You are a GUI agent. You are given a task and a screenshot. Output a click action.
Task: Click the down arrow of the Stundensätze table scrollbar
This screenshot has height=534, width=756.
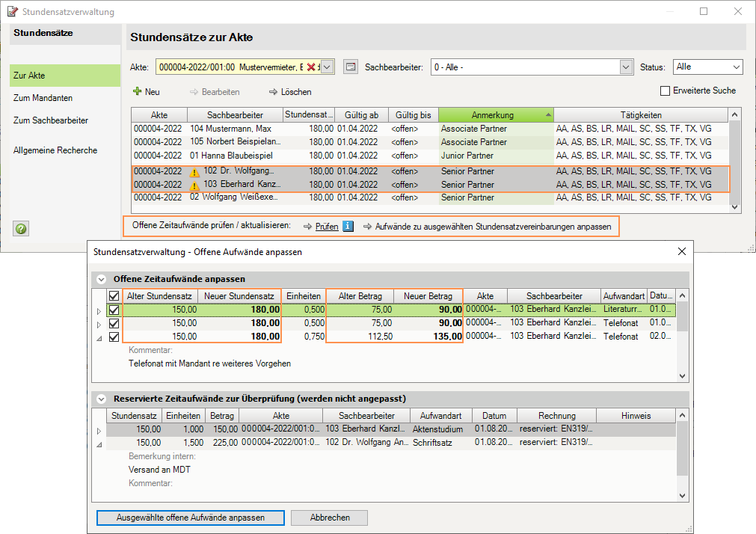coord(734,207)
